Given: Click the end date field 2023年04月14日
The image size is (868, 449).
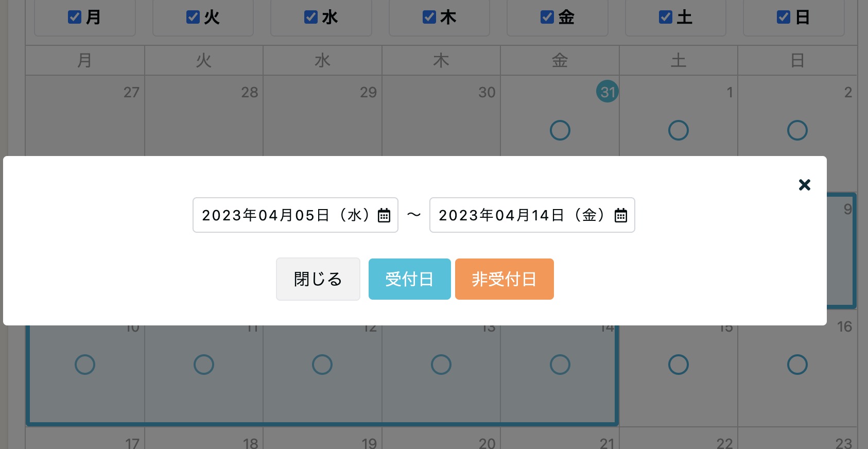Looking at the screenshot, I should pyautogui.click(x=532, y=215).
